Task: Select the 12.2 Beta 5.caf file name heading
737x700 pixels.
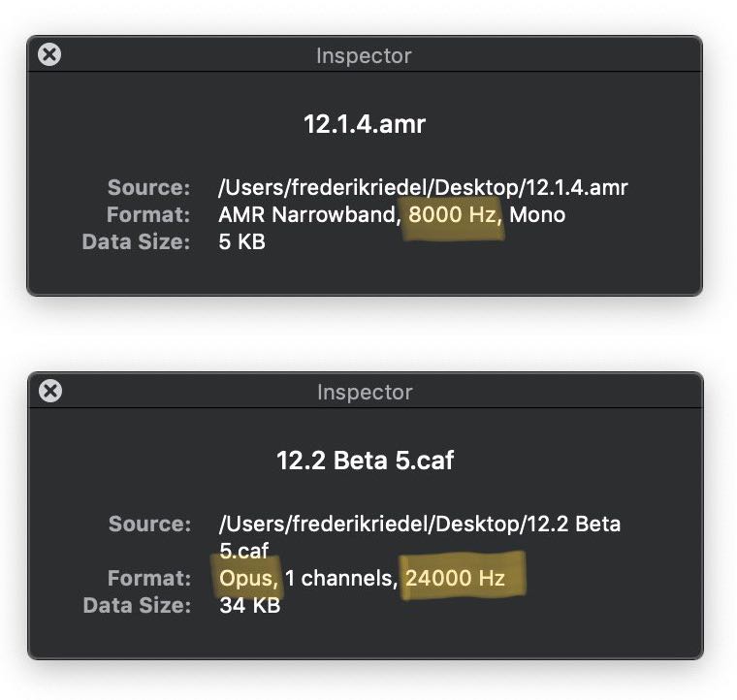Action: coord(365,460)
